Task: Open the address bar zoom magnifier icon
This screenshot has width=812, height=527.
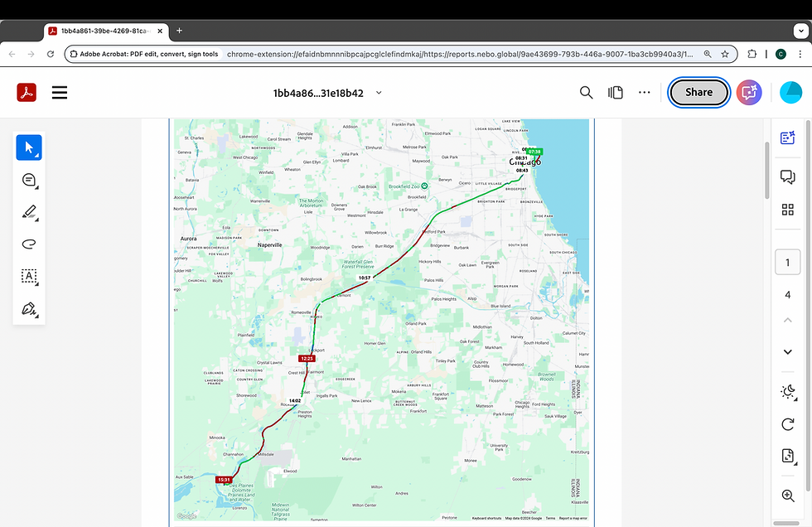Action: coord(708,54)
